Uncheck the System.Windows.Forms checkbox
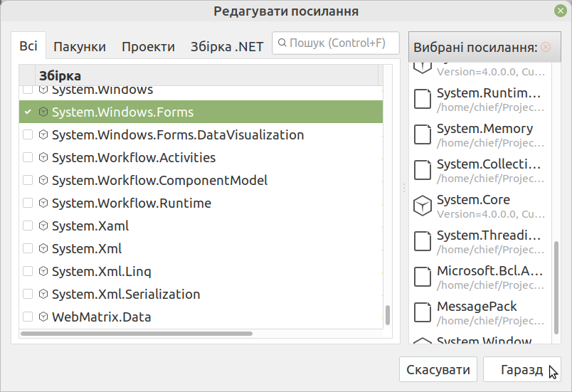Viewport: 572px width, 392px height. pyautogui.click(x=28, y=112)
